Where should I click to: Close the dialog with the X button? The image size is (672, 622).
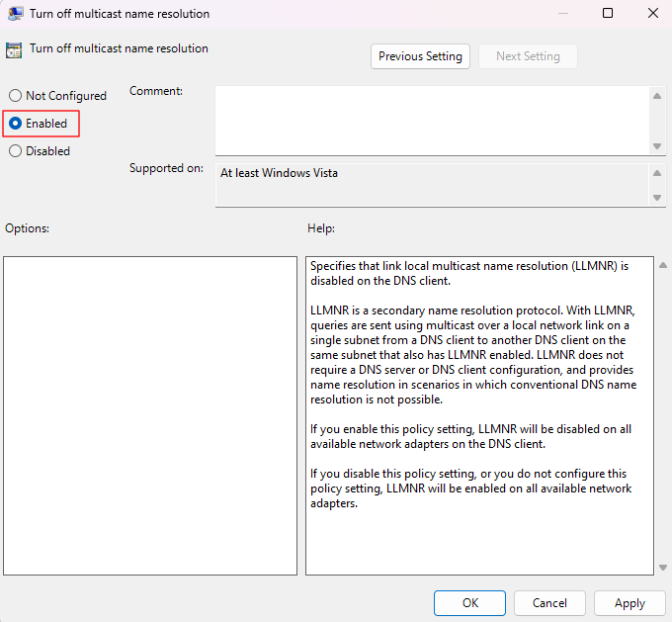click(653, 13)
